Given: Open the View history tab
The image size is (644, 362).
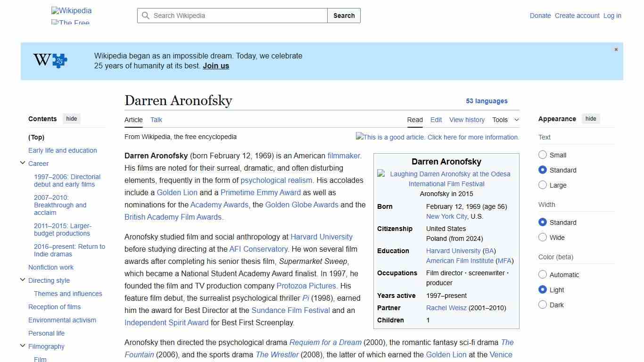Looking at the screenshot, I should pyautogui.click(x=467, y=120).
